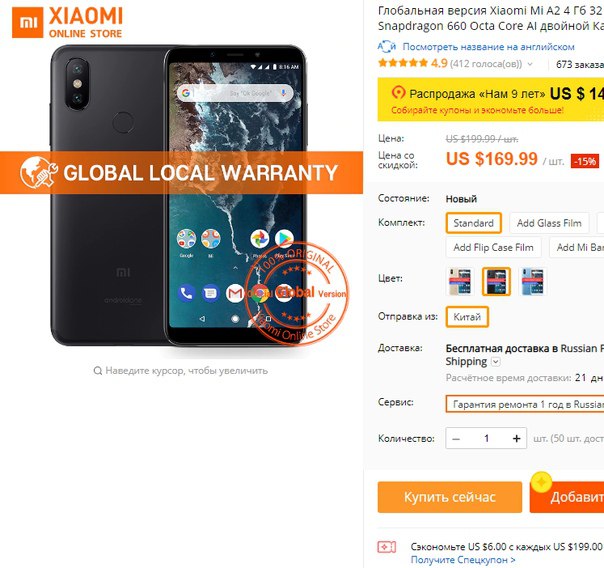Click the coupon ticket icon
The height and width of the screenshot is (568, 604).
[x=386, y=547]
